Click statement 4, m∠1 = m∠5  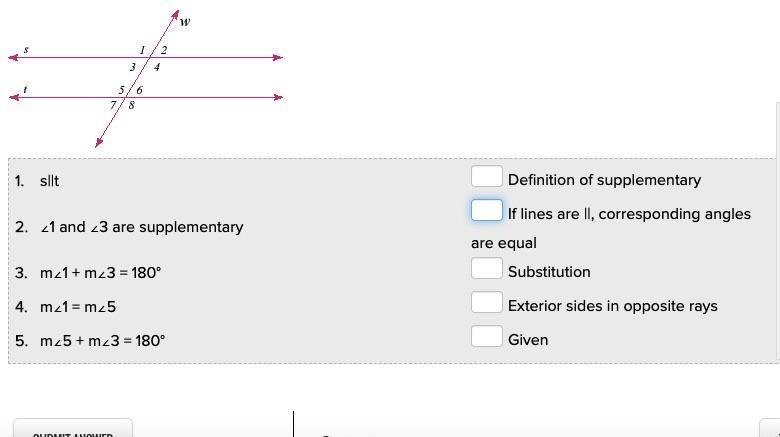pyautogui.click(x=78, y=307)
